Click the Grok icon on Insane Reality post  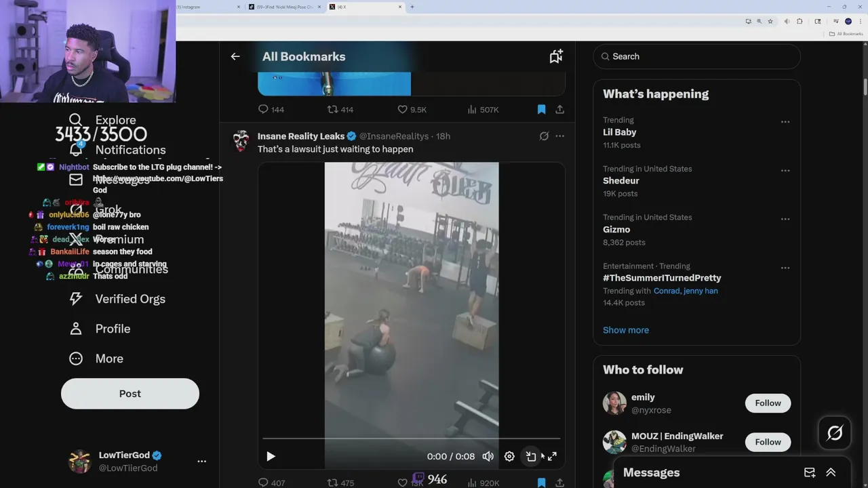click(x=544, y=136)
